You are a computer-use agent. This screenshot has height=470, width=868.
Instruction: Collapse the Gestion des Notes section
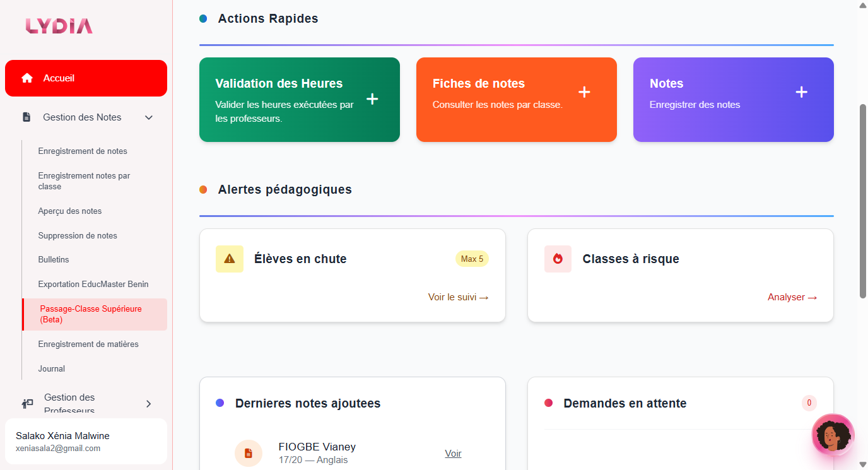149,117
